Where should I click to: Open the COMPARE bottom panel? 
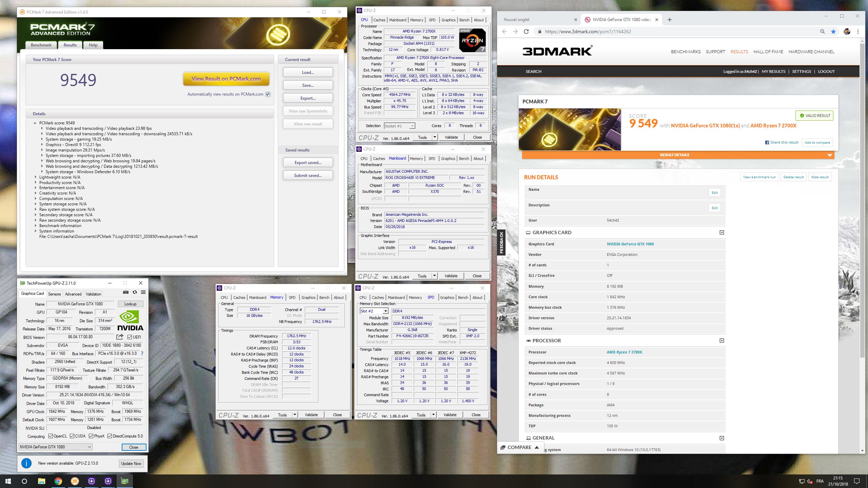tap(520, 447)
